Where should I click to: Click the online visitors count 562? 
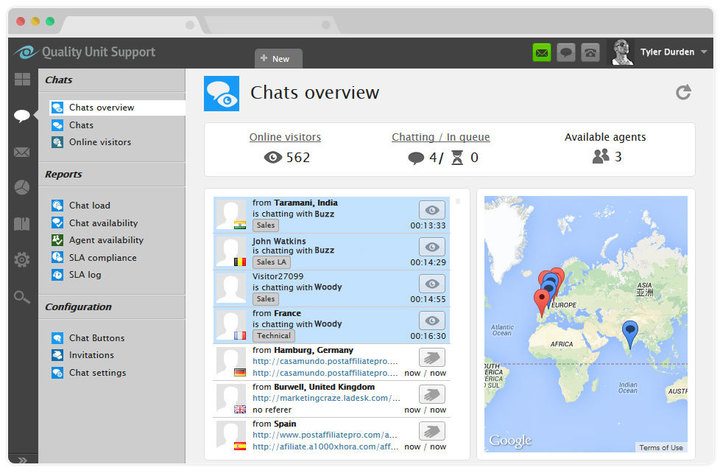298,158
